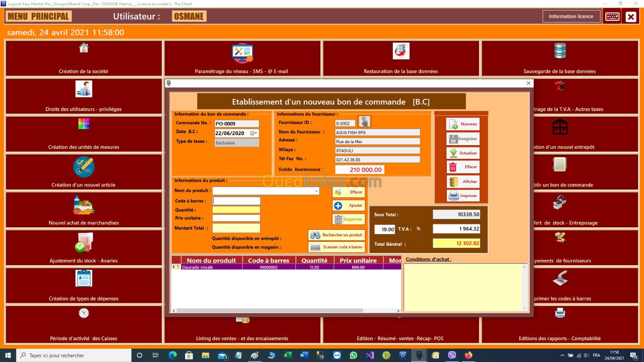
Task: Click the Création de la société house icon
Action: point(84,48)
